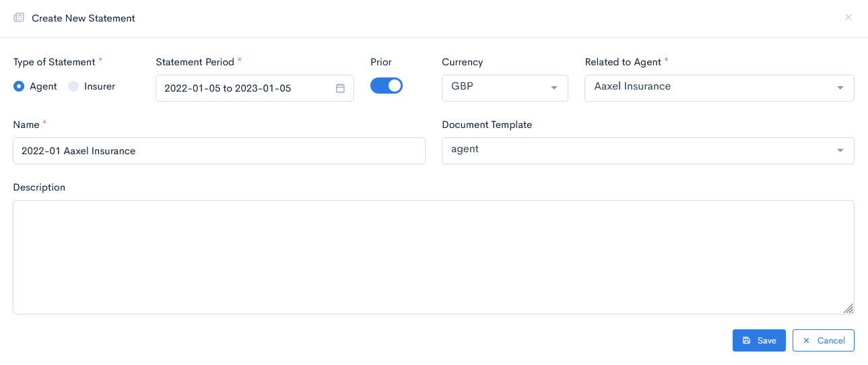Click the Statement Period date range field
This screenshot has width=868, height=365.
click(246, 88)
